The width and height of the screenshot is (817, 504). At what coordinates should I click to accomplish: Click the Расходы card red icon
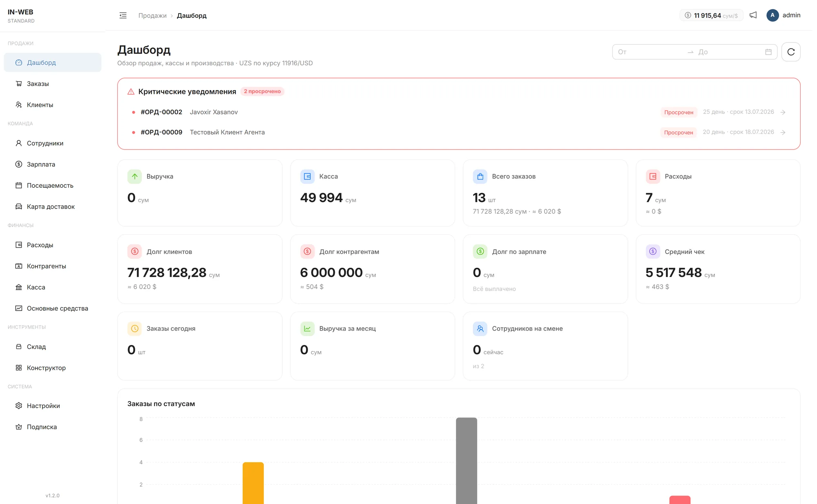(x=653, y=176)
